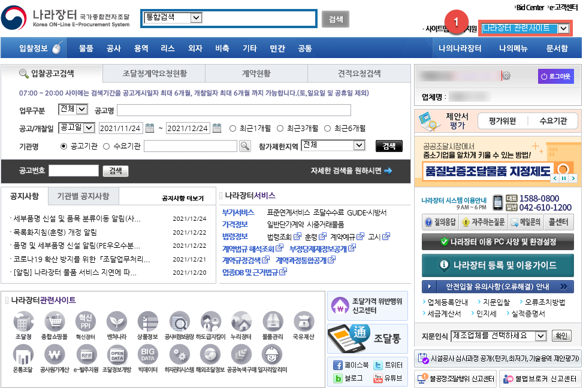Open the 빅데이터 BIG DATA icon

point(147,354)
